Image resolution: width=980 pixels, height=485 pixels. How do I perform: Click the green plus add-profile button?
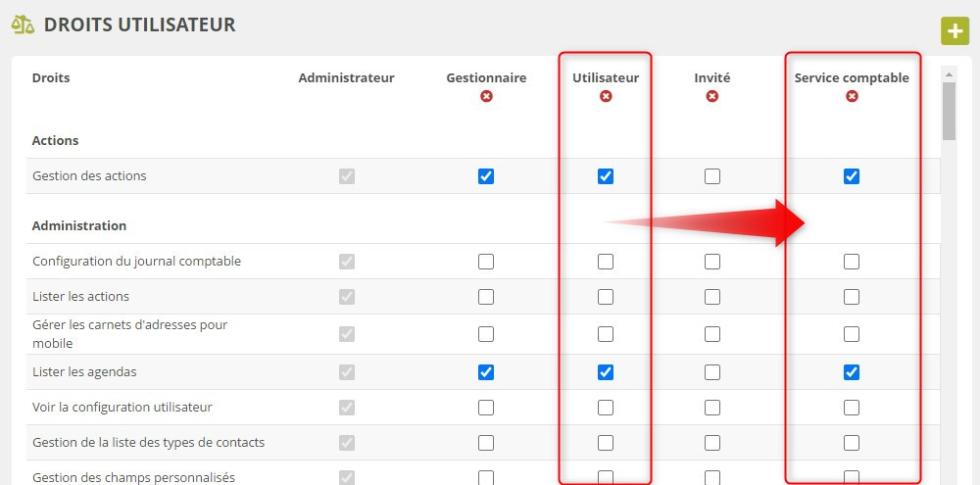(x=955, y=30)
